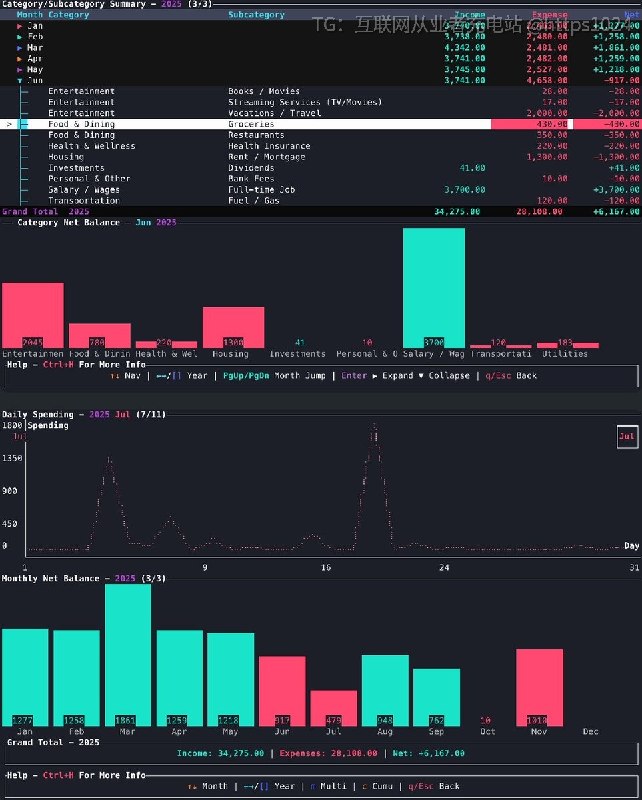
Task: Click the Nov monthly bar labeled 1318
Action: coord(539,688)
